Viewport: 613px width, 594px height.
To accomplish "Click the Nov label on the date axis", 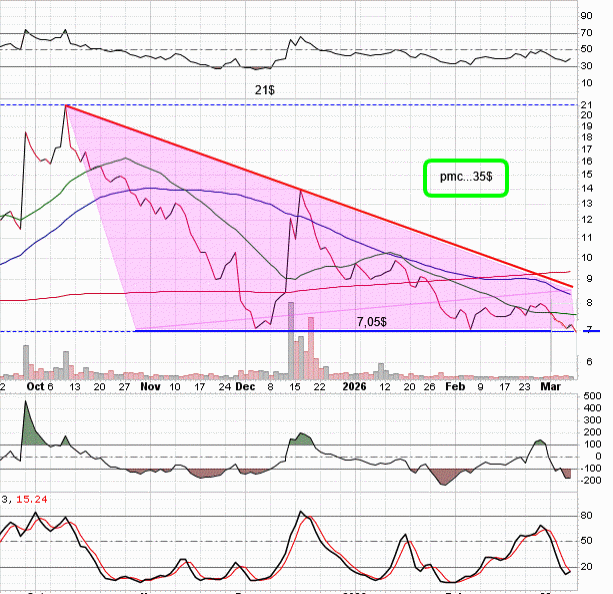I will [x=150, y=385].
